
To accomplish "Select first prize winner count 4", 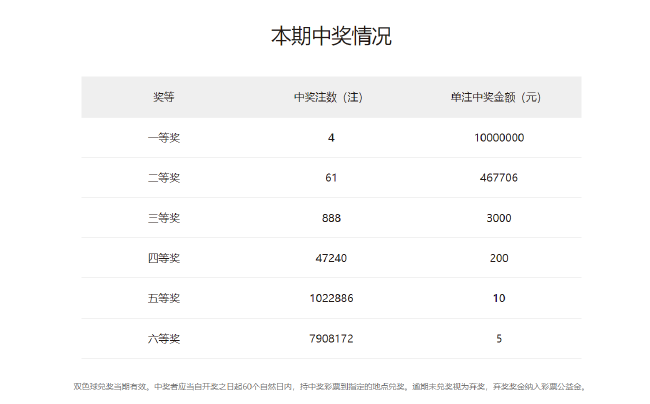I will tap(331, 138).
